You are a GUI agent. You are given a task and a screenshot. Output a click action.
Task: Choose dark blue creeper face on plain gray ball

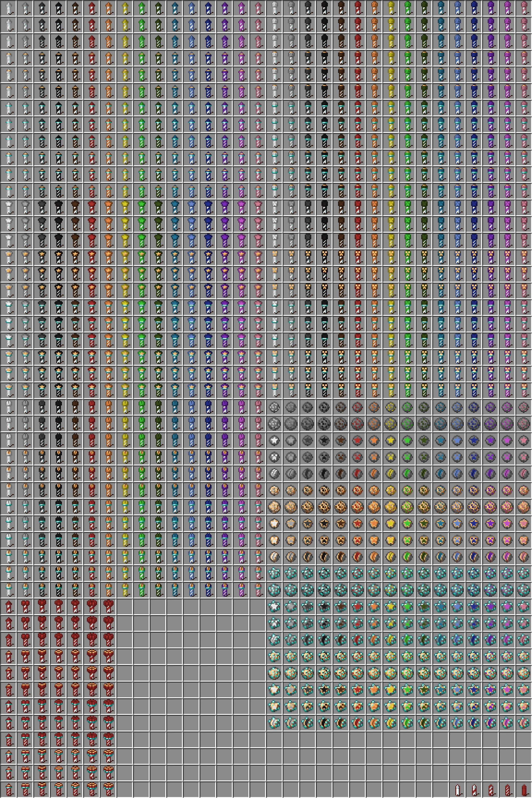click(474, 457)
